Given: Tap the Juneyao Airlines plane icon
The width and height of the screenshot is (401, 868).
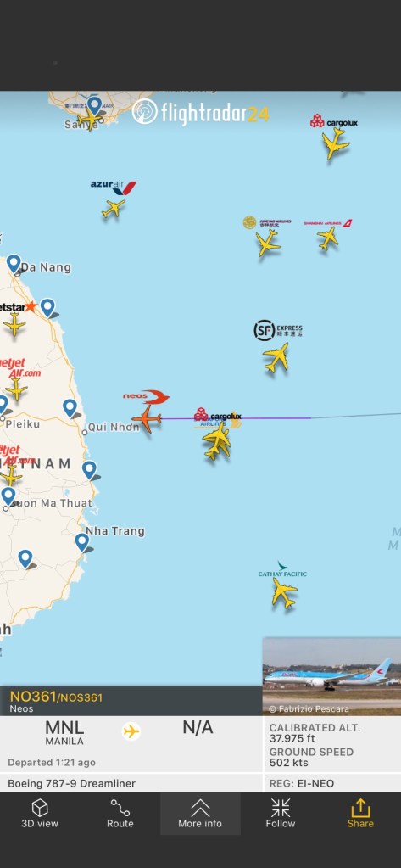Looking at the screenshot, I should [268, 243].
